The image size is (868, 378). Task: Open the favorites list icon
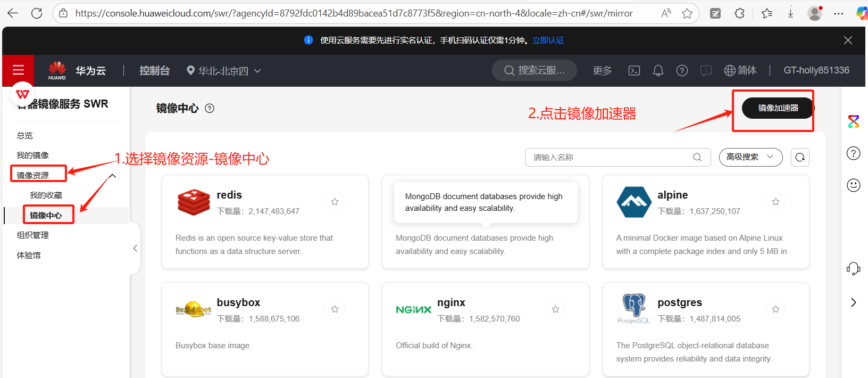(x=767, y=13)
